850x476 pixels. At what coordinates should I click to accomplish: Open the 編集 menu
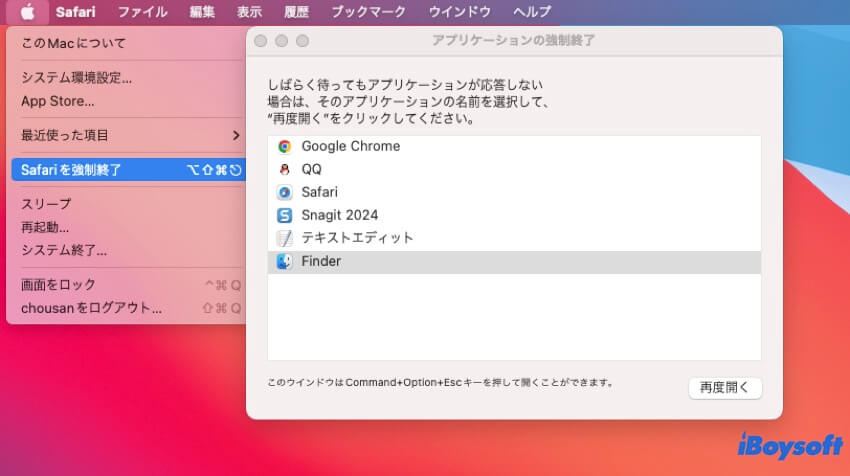(x=202, y=11)
